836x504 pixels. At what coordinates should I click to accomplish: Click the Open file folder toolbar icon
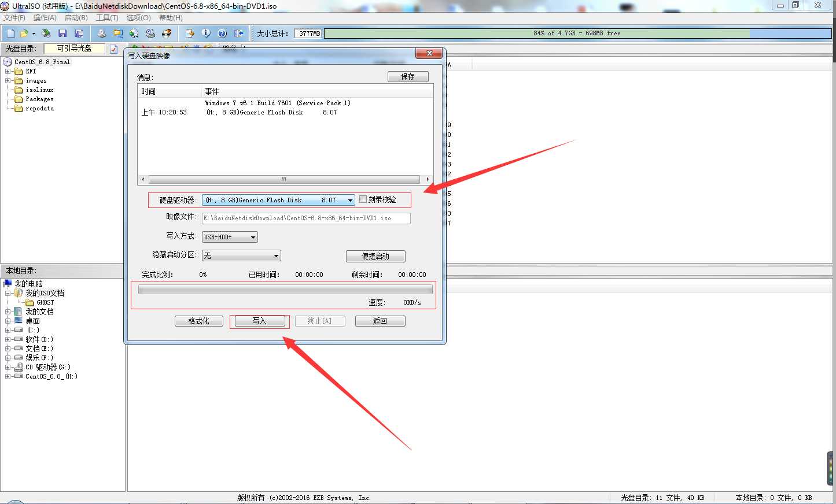tap(24, 34)
